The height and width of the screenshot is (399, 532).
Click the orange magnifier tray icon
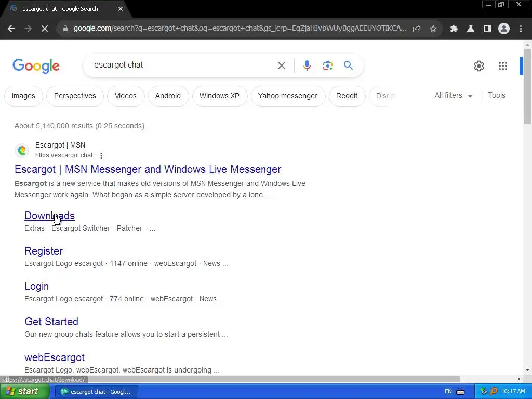coord(494,392)
